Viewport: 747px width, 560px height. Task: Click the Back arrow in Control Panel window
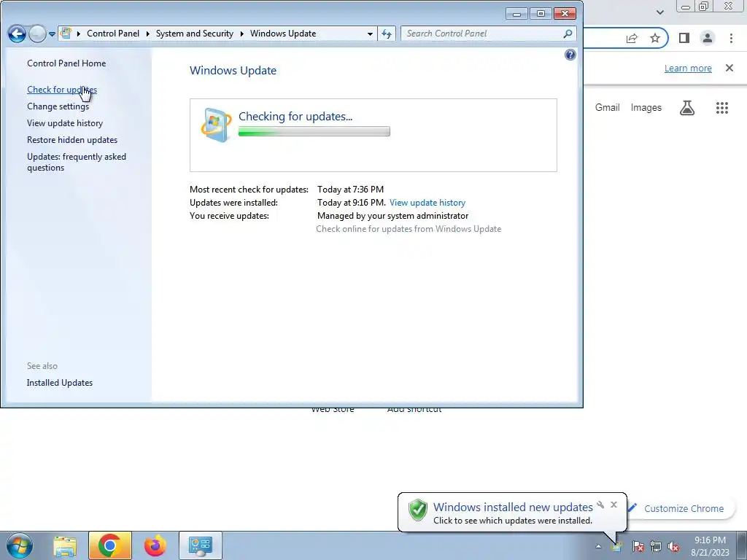pos(18,34)
